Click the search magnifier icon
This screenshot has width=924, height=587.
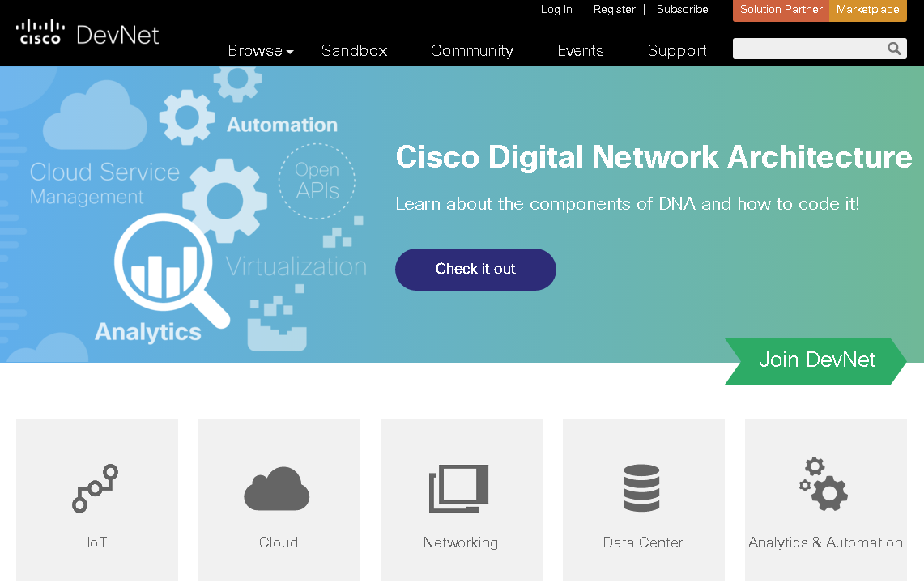tap(894, 49)
